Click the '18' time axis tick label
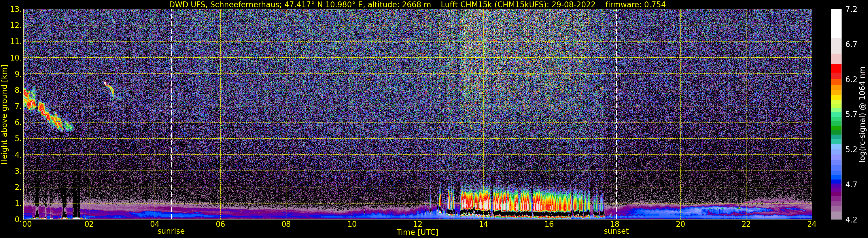Image resolution: width=868 pixels, height=238 pixels. (x=614, y=224)
